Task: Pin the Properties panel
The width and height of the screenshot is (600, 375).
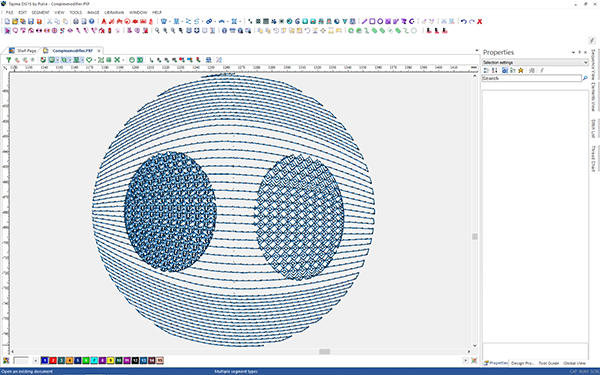Action: [x=579, y=52]
